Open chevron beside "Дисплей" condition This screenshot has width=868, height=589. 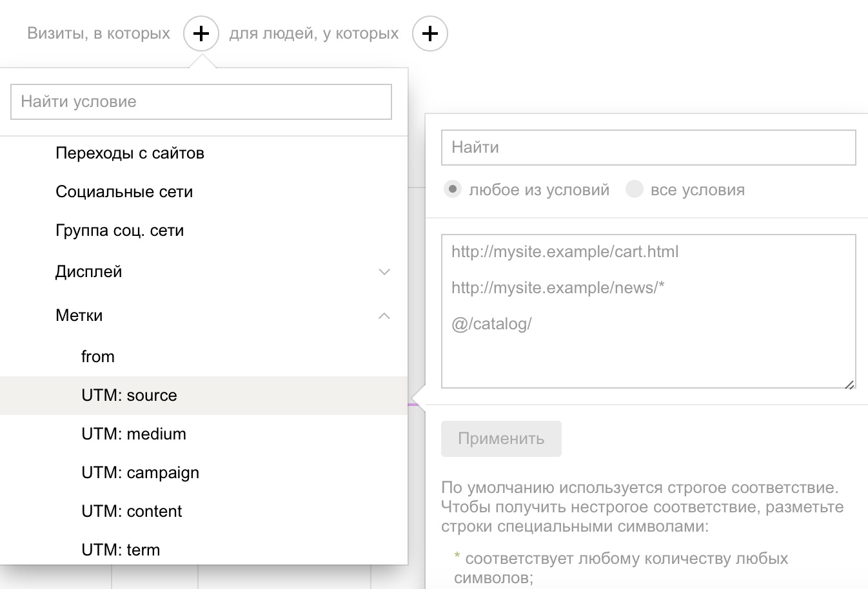click(384, 272)
